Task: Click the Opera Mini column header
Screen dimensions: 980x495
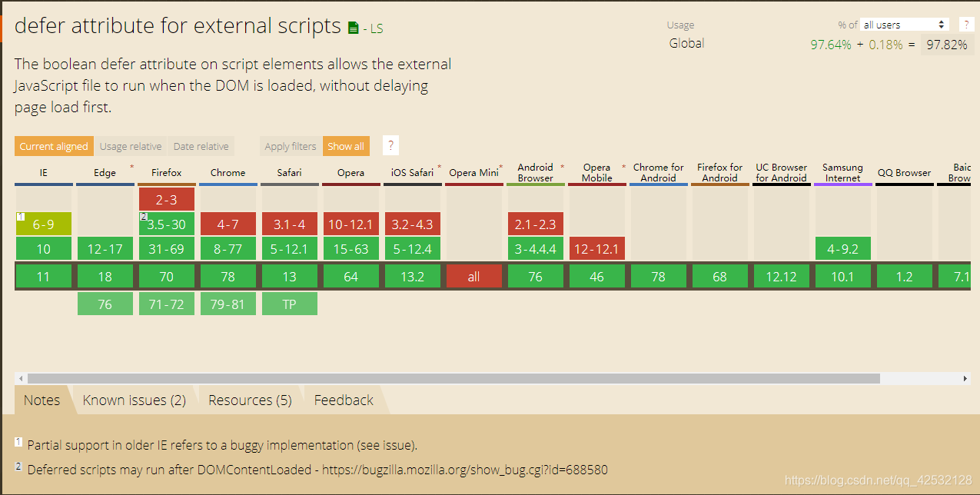Action: [x=474, y=173]
